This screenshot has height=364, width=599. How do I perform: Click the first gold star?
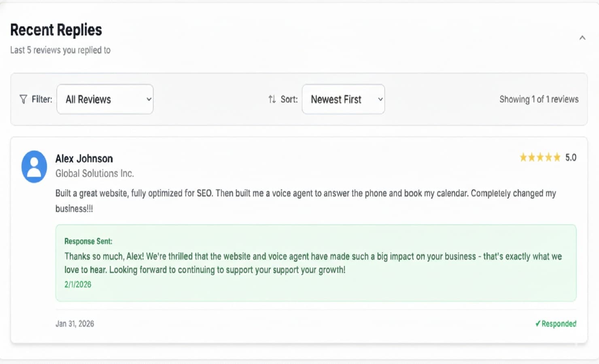523,157
